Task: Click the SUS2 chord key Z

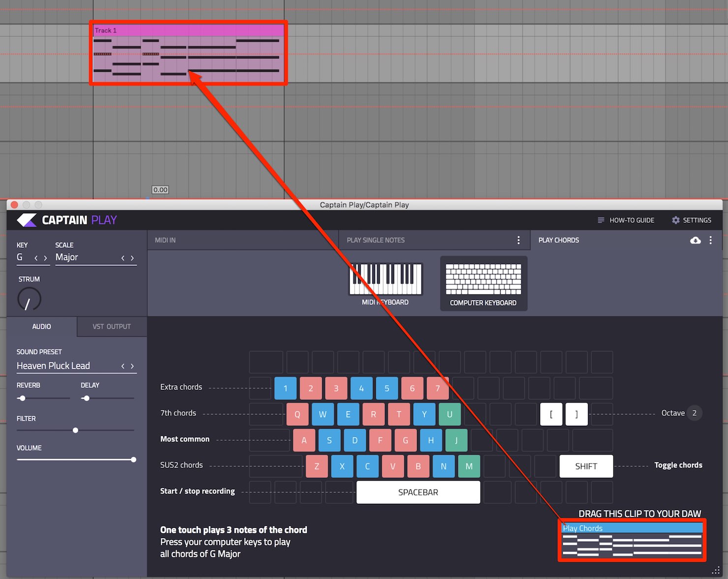Action: click(x=317, y=466)
